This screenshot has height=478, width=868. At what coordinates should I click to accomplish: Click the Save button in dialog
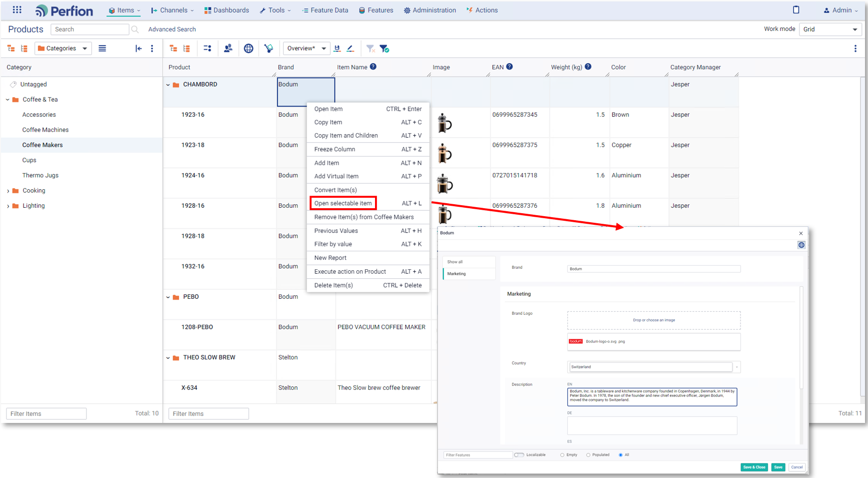point(778,467)
